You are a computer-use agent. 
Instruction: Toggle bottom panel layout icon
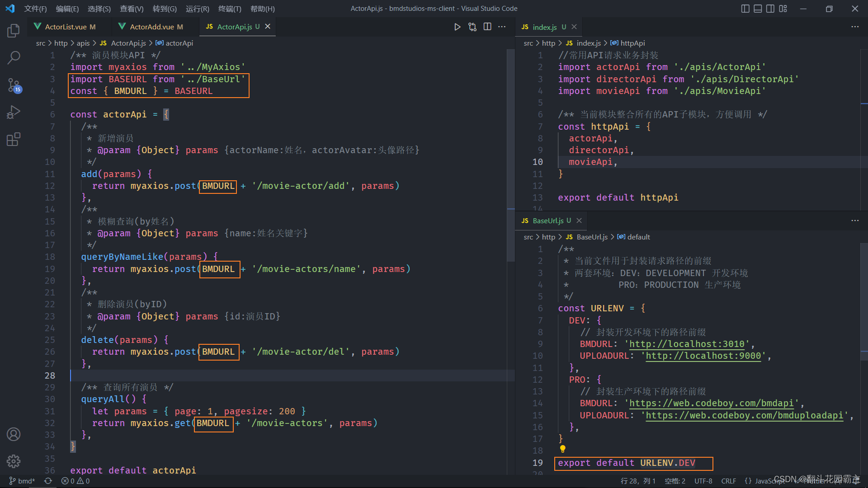pyautogui.click(x=758, y=9)
